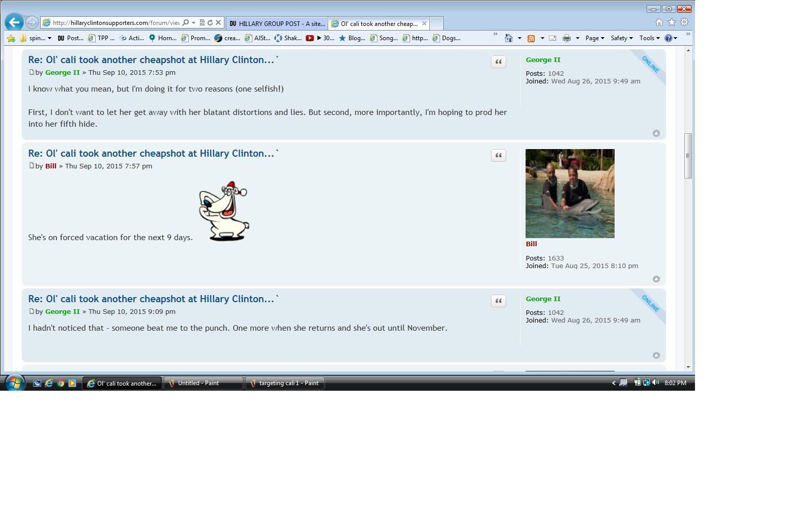Open the browser Tools gear icon
812x524 pixels.
pos(684,22)
